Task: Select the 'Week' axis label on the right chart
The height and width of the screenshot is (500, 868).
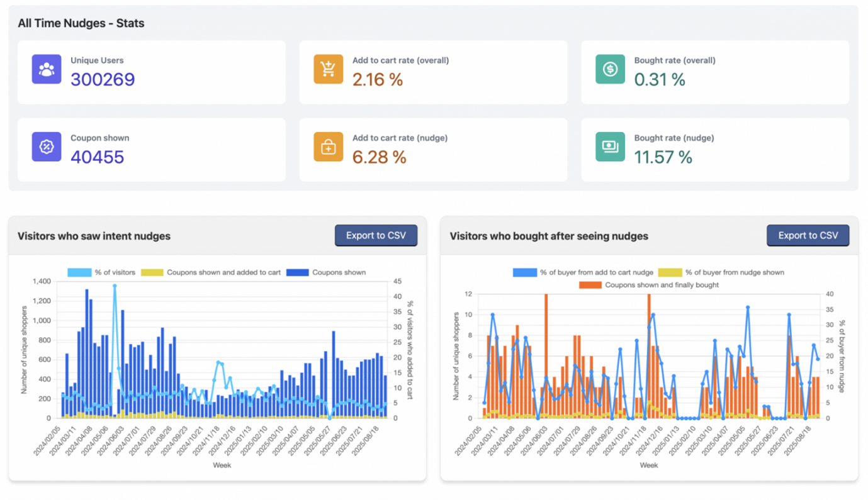Action: (648, 465)
